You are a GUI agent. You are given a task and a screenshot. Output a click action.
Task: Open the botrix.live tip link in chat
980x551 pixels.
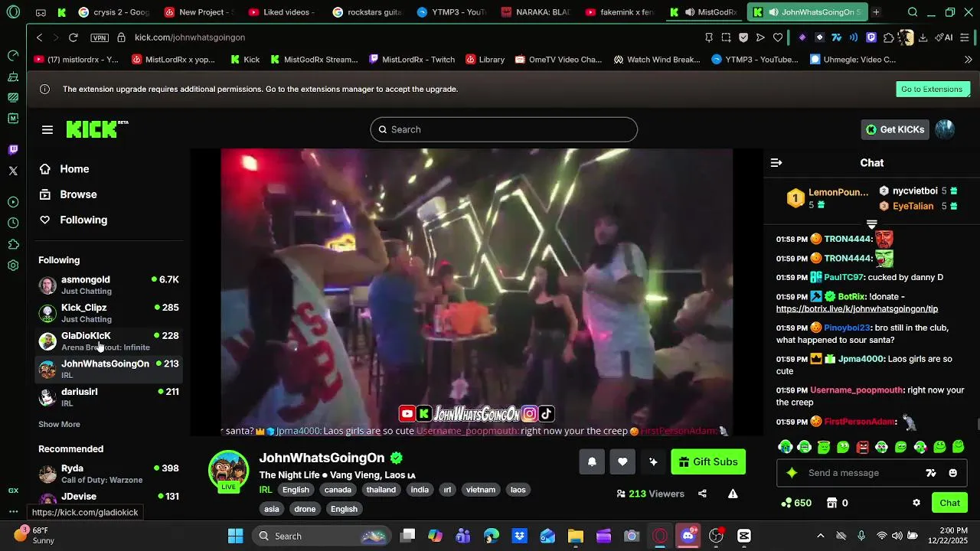pos(857,309)
